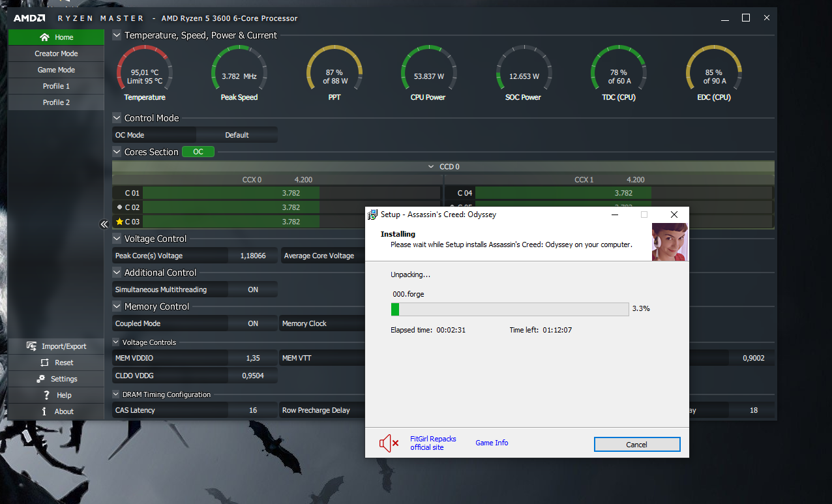Open FitGirl Repacks official site link
This screenshot has width=832, height=504.
tap(433, 443)
